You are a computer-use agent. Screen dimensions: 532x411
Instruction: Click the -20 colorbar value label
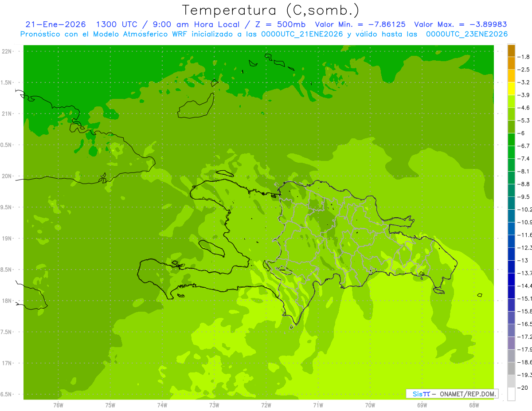[x=522, y=388]
